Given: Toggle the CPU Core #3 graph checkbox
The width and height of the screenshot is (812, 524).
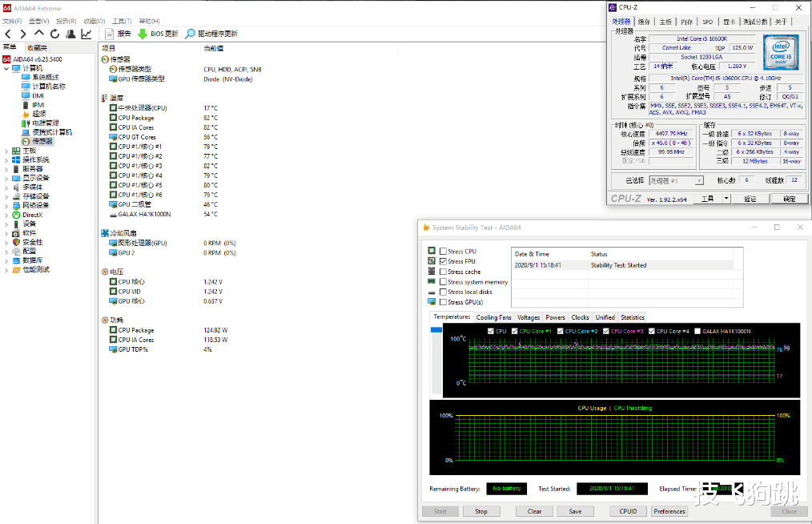Looking at the screenshot, I should pyautogui.click(x=606, y=331).
